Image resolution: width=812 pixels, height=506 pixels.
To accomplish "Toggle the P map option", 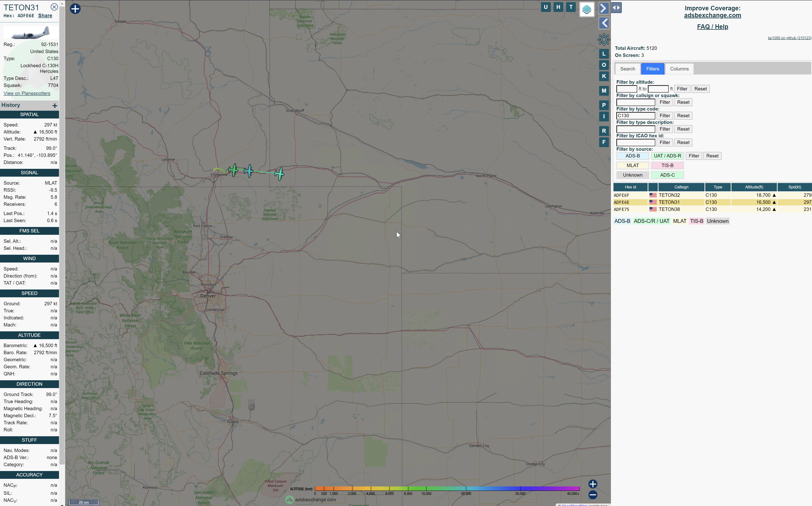I will pyautogui.click(x=604, y=105).
